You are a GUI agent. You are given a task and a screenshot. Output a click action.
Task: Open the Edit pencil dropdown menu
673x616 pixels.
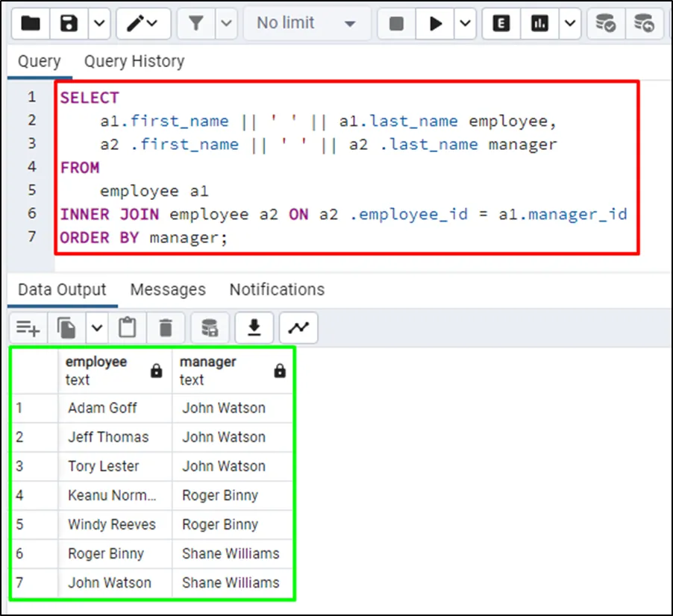pyautogui.click(x=142, y=24)
